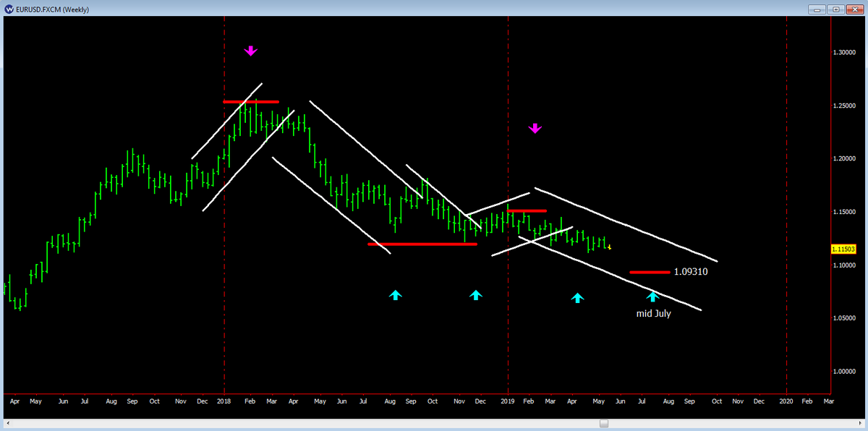Image resolution: width=868 pixels, height=431 pixels.
Task: Click the 2018 year label on time axis
Action: point(224,400)
